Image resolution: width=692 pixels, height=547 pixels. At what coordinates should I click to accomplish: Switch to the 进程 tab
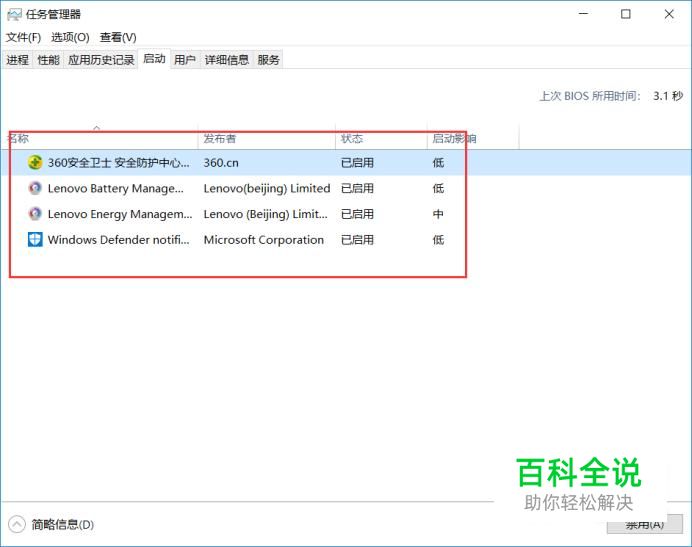(18, 60)
